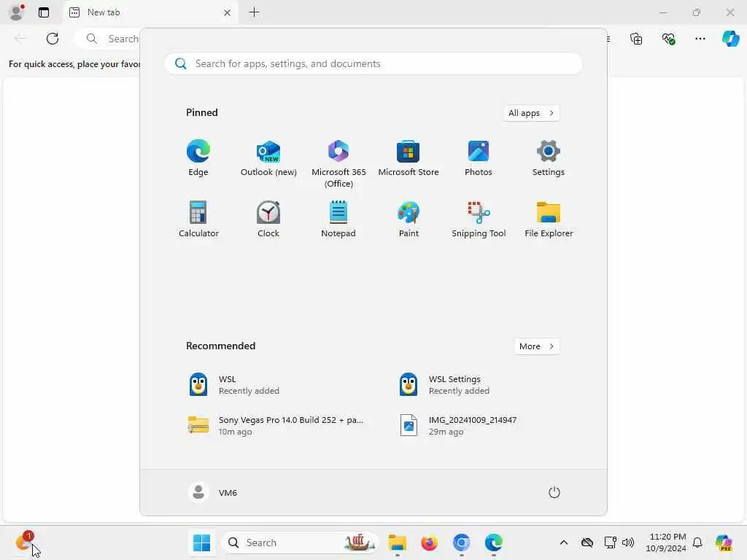Open notifications bell icon
Screen dimensions: 747x560
(697, 542)
